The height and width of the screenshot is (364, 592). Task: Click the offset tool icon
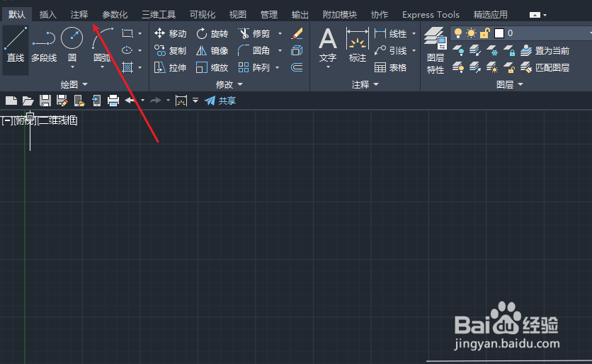tap(297, 67)
